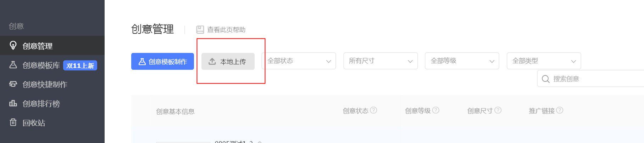Expand the 所有尺寸 size filter
The image size is (644, 143).
point(381,61)
